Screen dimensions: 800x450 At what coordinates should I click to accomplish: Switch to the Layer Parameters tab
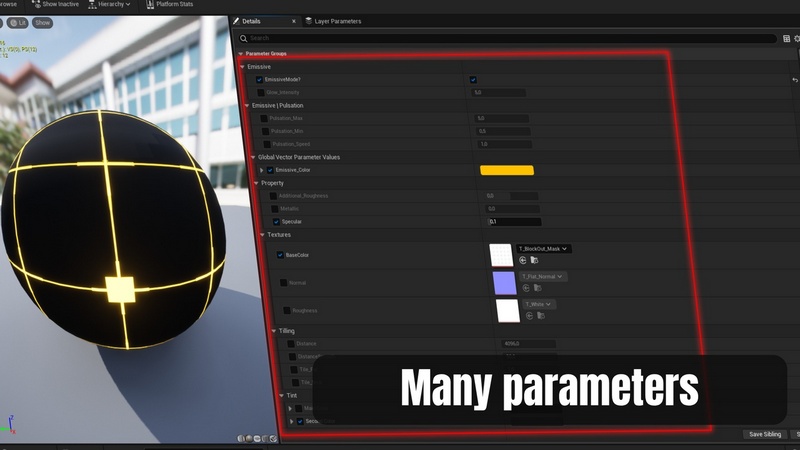tap(335, 21)
